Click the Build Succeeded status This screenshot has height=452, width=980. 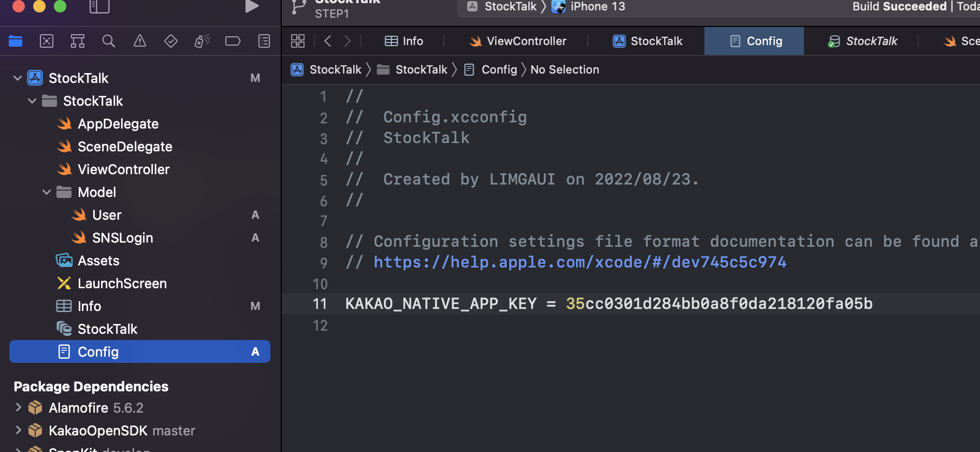tap(899, 6)
